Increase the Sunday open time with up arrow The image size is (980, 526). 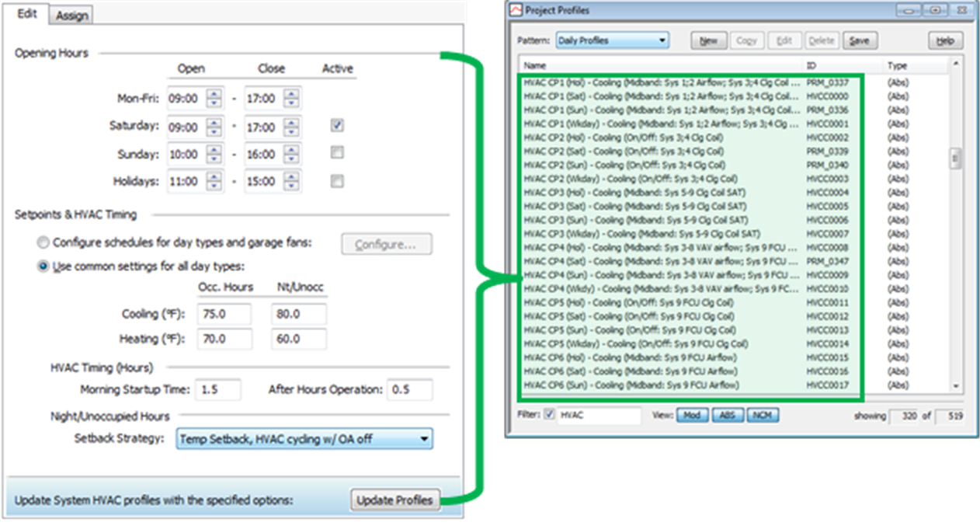(x=214, y=149)
